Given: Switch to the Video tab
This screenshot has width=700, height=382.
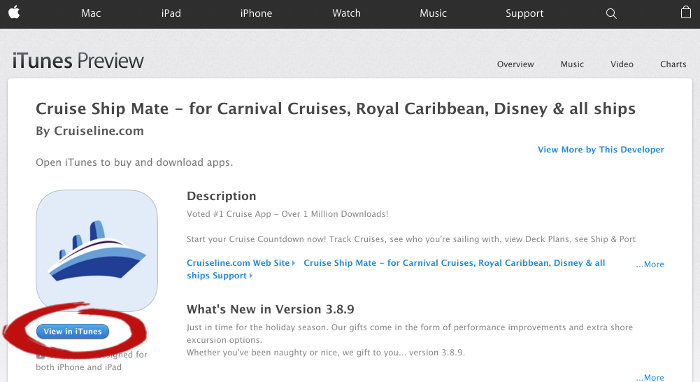Looking at the screenshot, I should 622,64.
